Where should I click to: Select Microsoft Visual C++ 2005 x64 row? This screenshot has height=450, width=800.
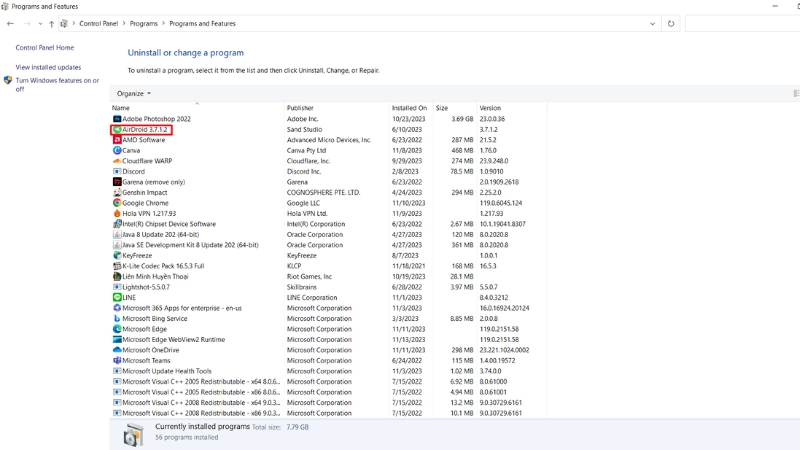pyautogui.click(x=328, y=382)
